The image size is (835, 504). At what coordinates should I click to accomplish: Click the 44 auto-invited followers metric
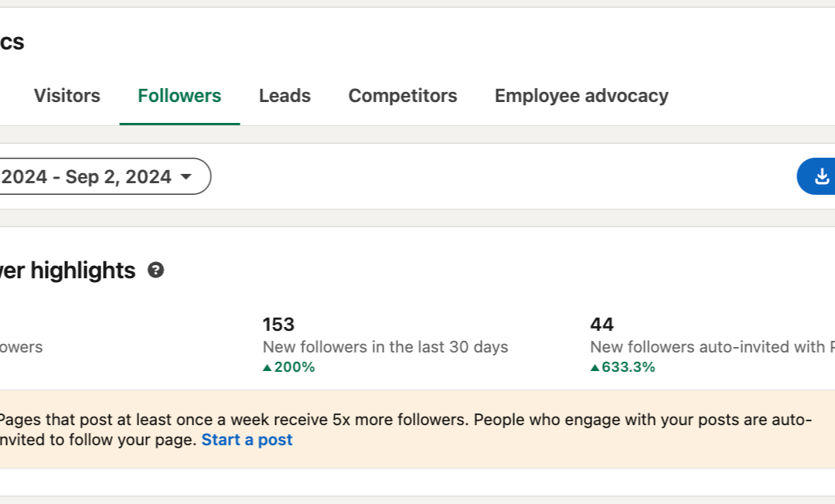click(602, 324)
